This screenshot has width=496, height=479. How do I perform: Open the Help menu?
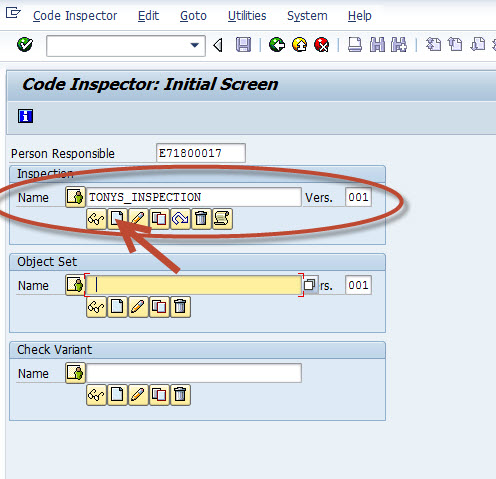(359, 16)
